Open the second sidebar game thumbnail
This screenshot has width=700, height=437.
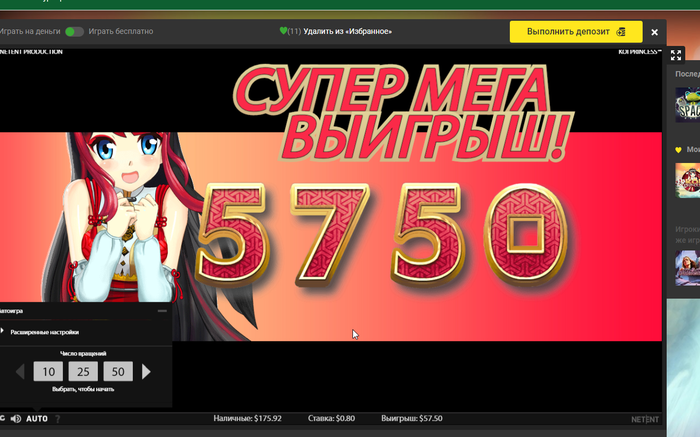pyautogui.click(x=688, y=180)
